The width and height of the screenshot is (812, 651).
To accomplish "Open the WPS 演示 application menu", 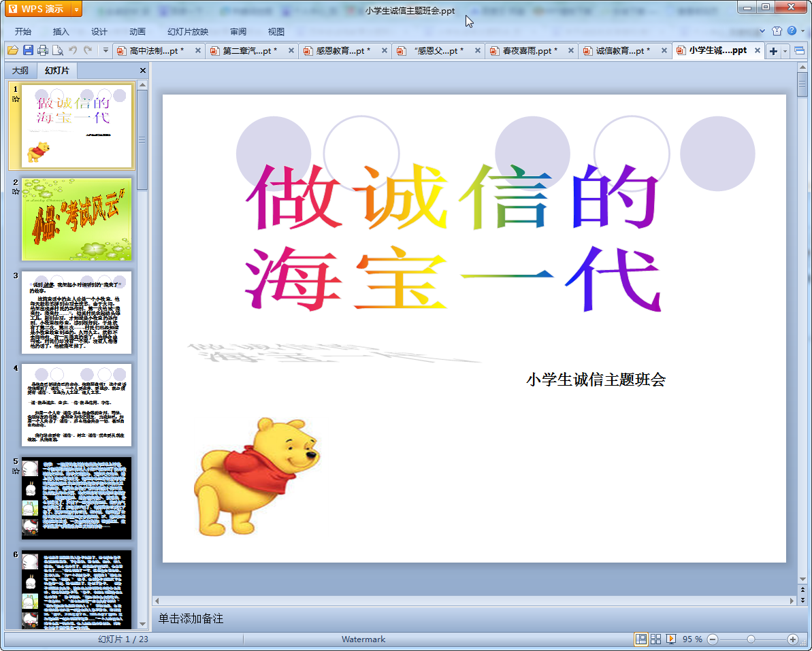I will tap(37, 9).
